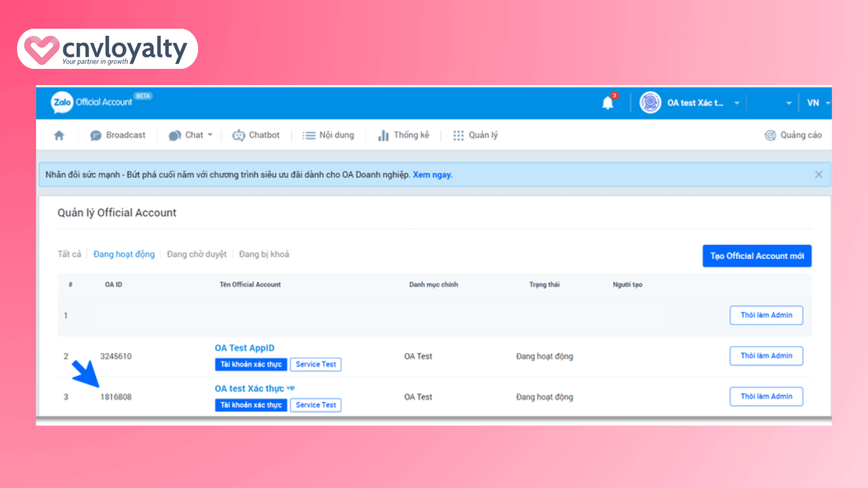Viewport: 868px width, 488px height.
Task: Open Nội dung content menu
Action: pyautogui.click(x=328, y=135)
